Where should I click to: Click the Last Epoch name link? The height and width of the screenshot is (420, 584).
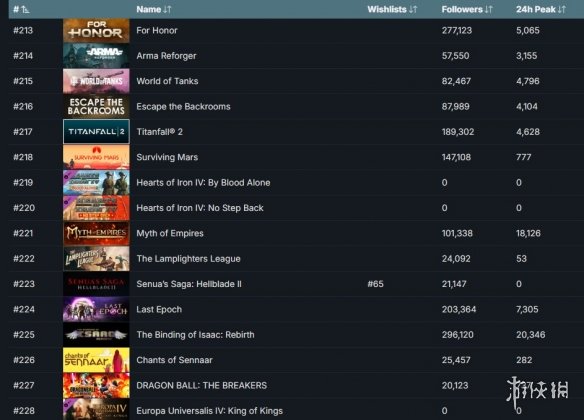click(x=159, y=309)
